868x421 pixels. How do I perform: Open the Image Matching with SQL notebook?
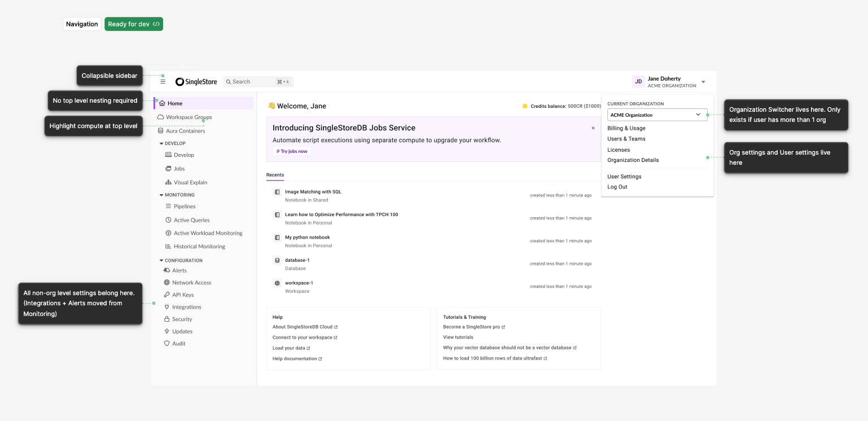[313, 192]
